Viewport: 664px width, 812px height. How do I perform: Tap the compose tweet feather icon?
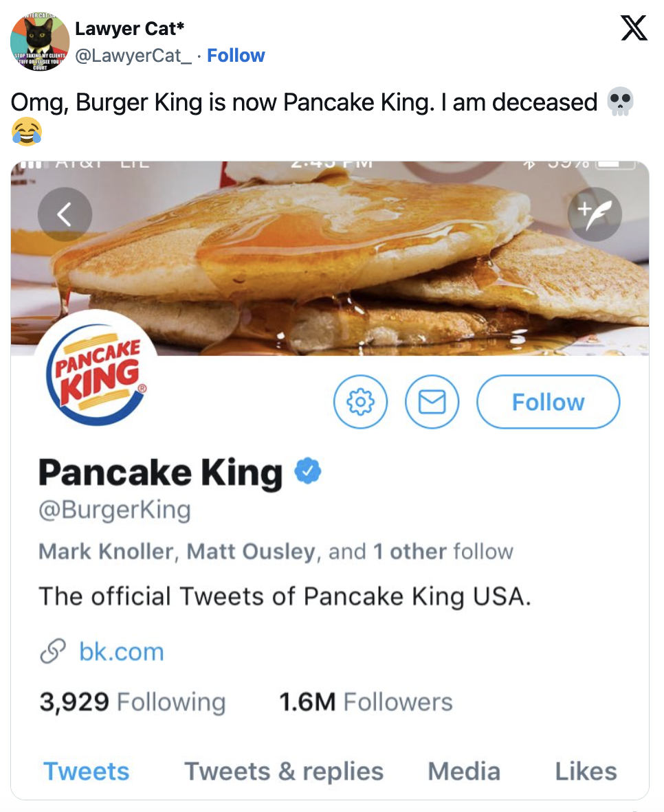click(594, 214)
